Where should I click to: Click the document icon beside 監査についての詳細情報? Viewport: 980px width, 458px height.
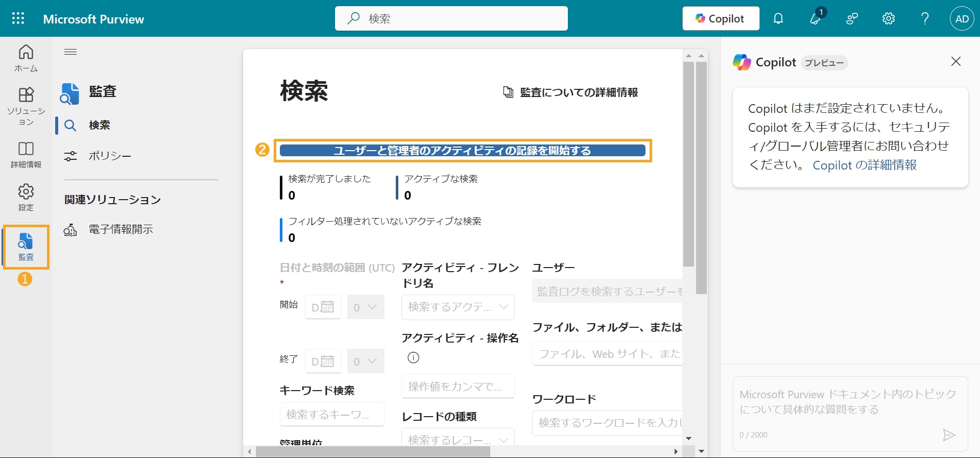508,92
